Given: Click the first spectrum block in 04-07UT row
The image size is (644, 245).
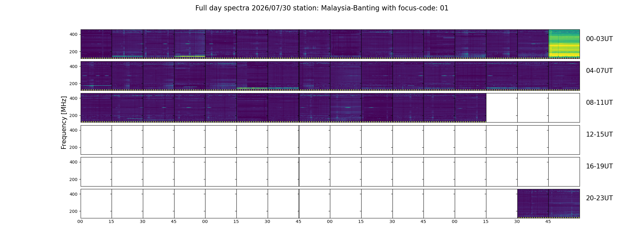Looking at the screenshot, I should 96,76.
